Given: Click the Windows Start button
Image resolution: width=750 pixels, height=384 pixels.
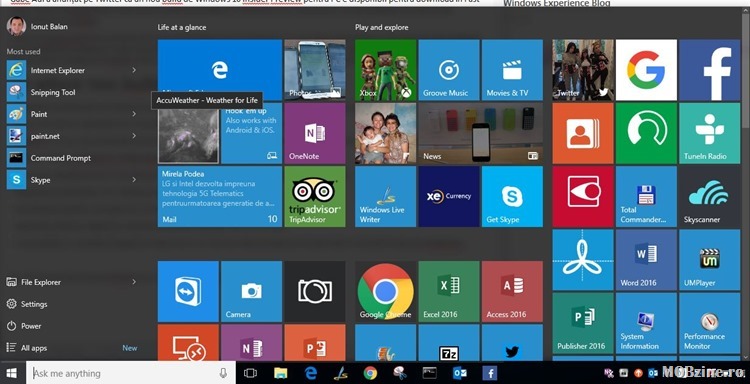Looking at the screenshot, I should (x=11, y=373).
